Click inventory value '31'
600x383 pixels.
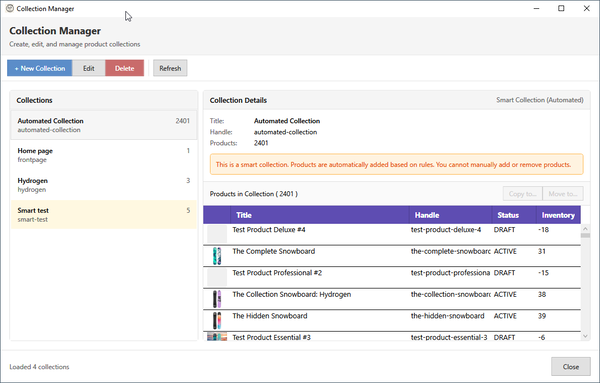point(542,251)
